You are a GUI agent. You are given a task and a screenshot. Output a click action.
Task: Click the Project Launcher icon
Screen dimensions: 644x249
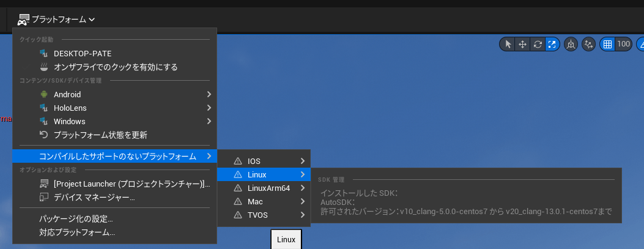pos(44,184)
